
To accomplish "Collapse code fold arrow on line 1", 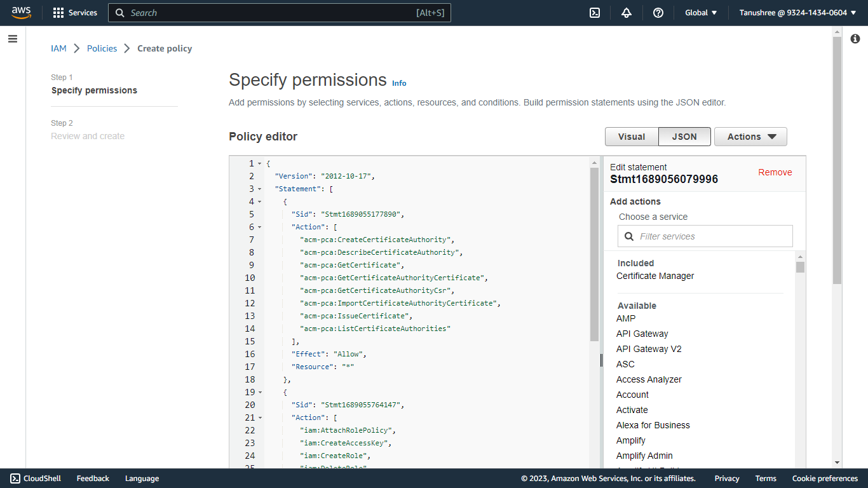I will click(x=259, y=164).
